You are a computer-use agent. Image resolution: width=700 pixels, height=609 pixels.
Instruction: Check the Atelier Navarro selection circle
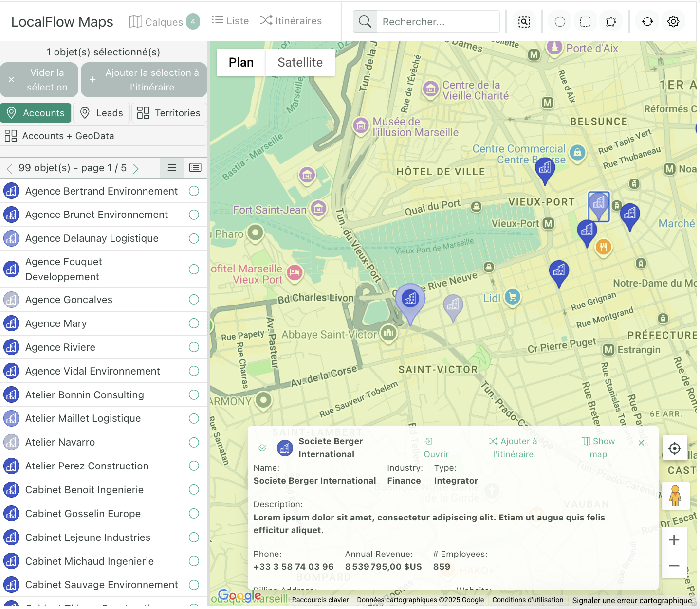click(x=194, y=442)
